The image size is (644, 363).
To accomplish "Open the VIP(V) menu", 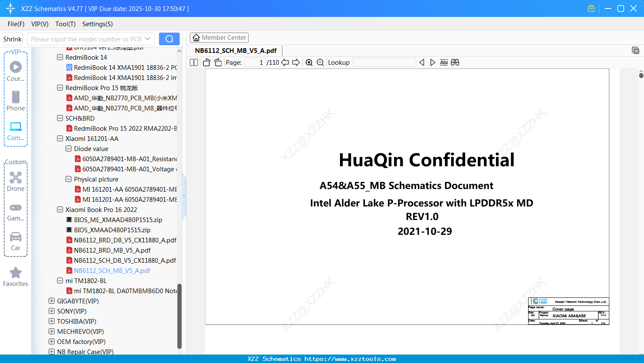I will click(x=40, y=24).
